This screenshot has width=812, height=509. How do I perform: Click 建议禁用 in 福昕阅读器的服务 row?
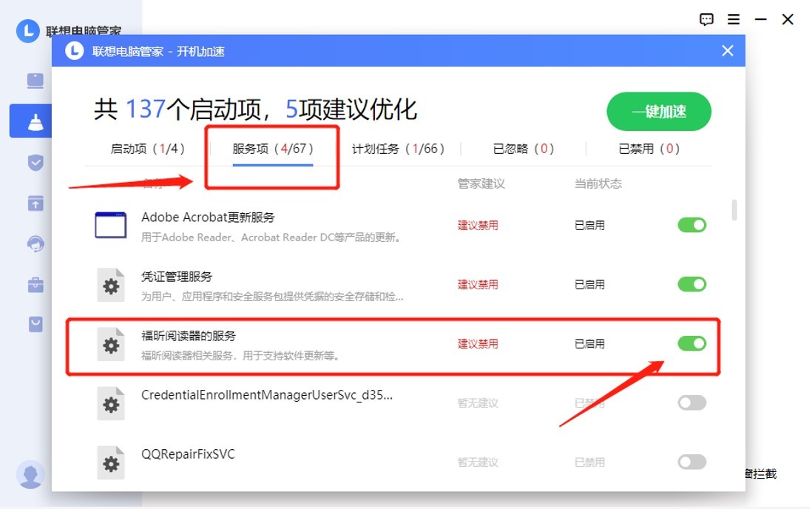478,344
